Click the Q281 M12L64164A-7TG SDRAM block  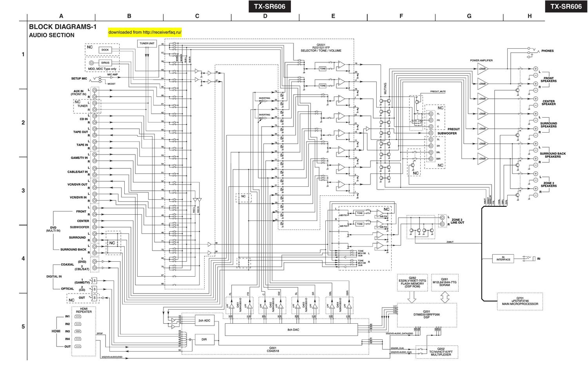(x=445, y=282)
